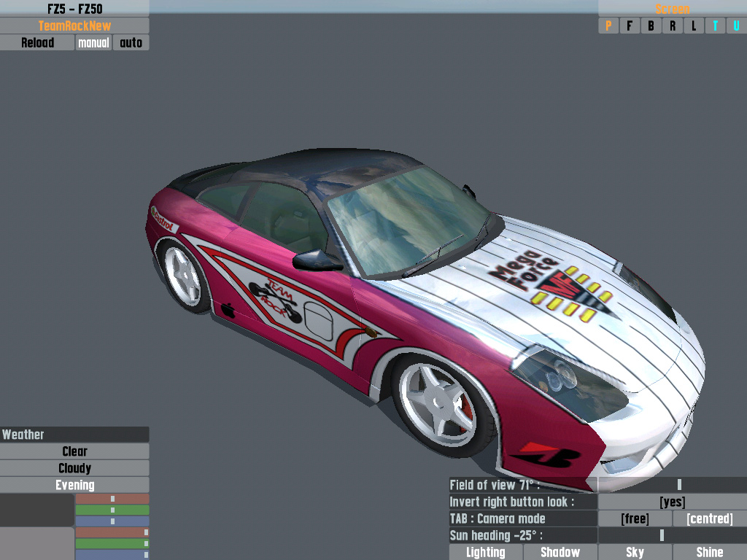The image size is (747, 560).
Task: Select the P view button
Action: (608, 26)
